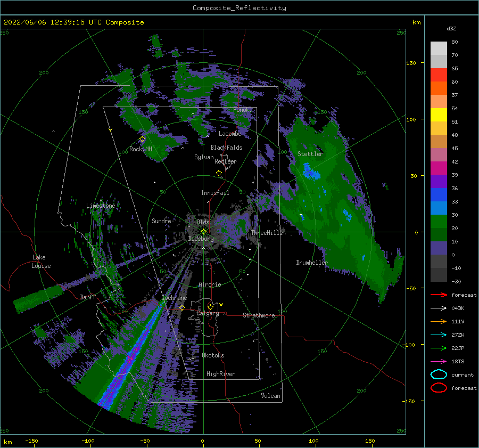Screen dimensions: 479x448
Task: Click the Blackfalds town label
Action: [226, 148]
